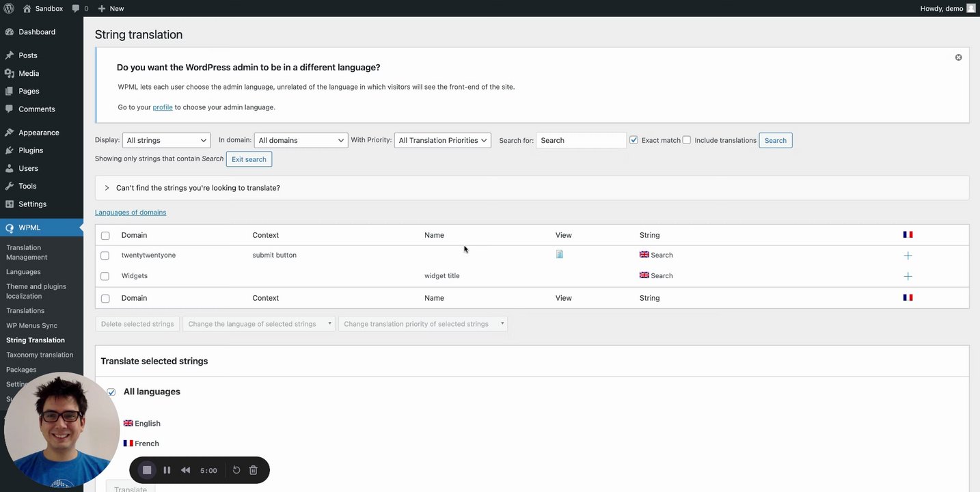Click the view page icon for twentytwentyone
980x492 pixels.
pyautogui.click(x=560, y=254)
